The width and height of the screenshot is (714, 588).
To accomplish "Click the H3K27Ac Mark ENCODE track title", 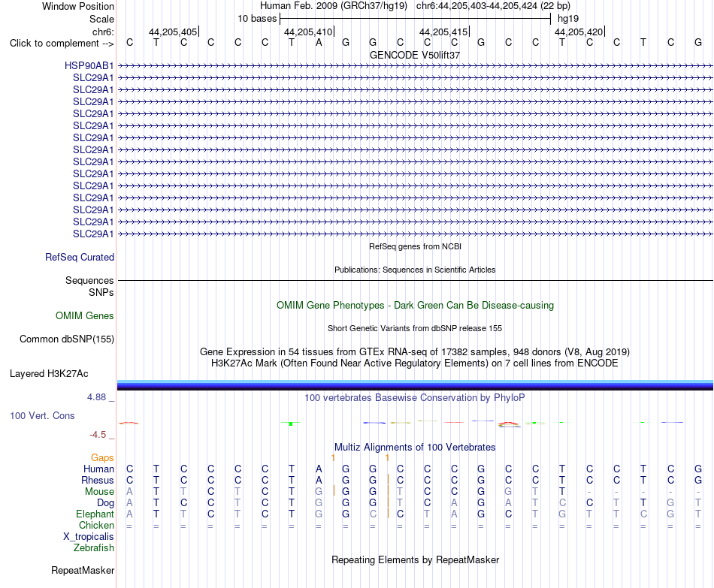I will [x=415, y=363].
